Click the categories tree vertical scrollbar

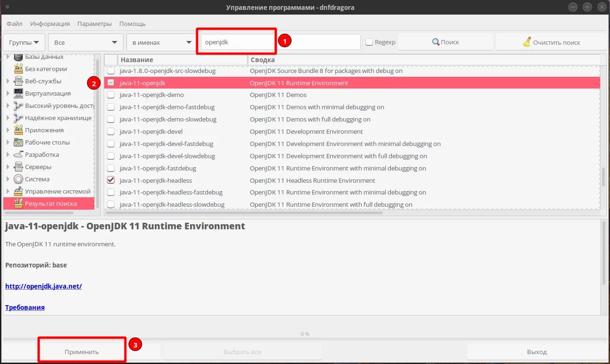point(98,133)
